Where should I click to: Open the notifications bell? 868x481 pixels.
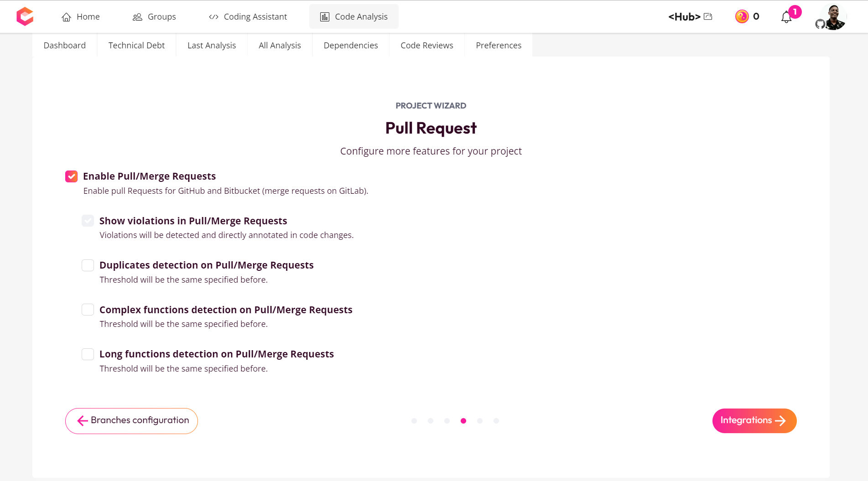786,17
